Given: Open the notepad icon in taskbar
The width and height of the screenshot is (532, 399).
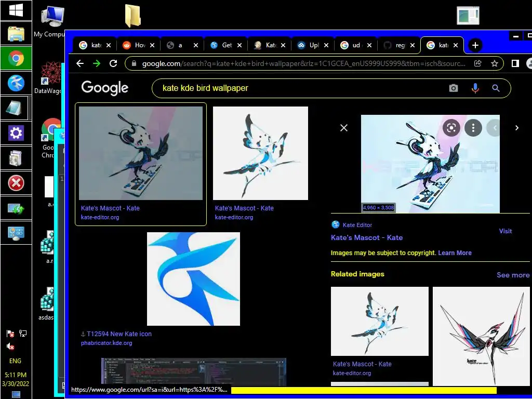Looking at the screenshot, I should [x=14, y=108].
